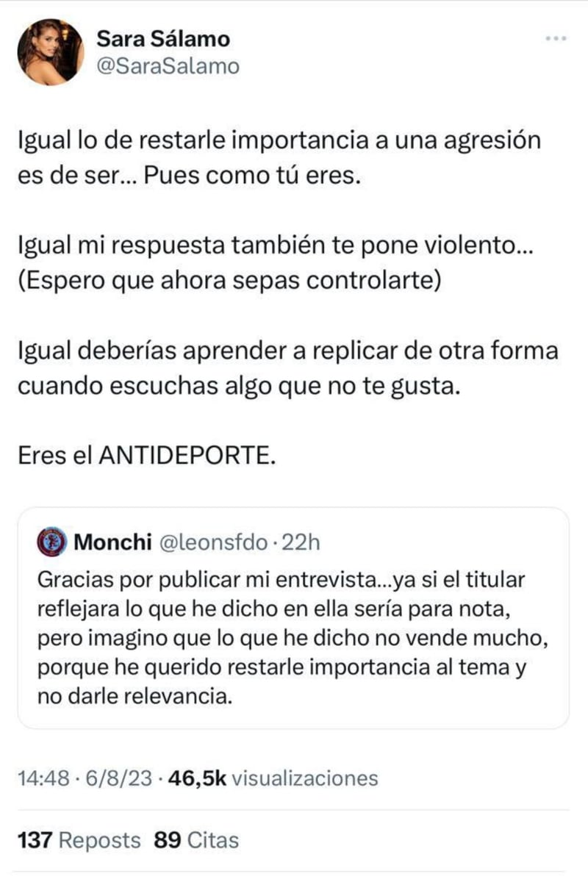
Task: Click the '(Espero que ahora sepas controlarte)' line
Action: (x=228, y=282)
